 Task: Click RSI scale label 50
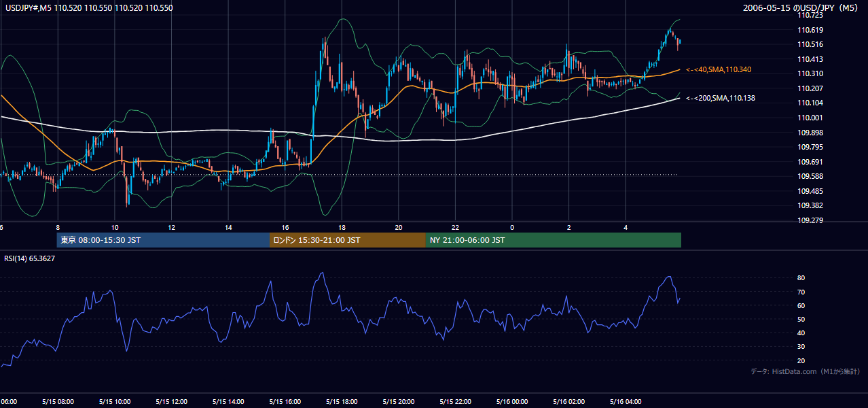[801, 319]
